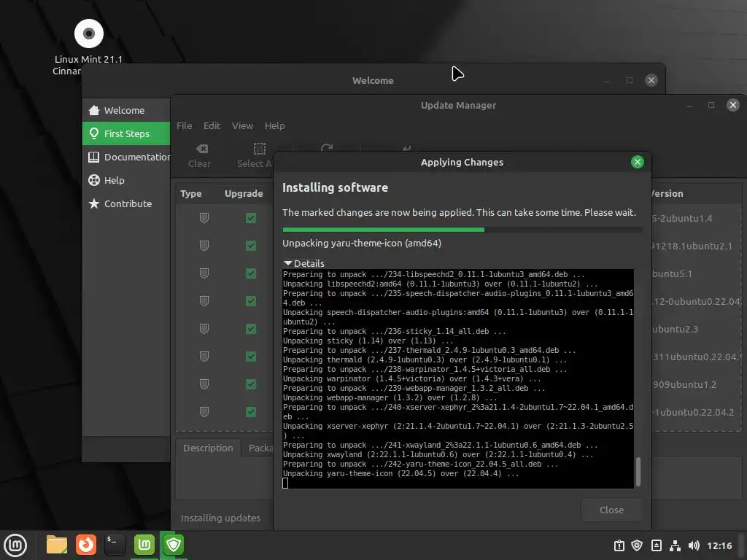The height and width of the screenshot is (560, 747).
Task: Click the terminal output scrollbar handle
Action: coord(638,472)
